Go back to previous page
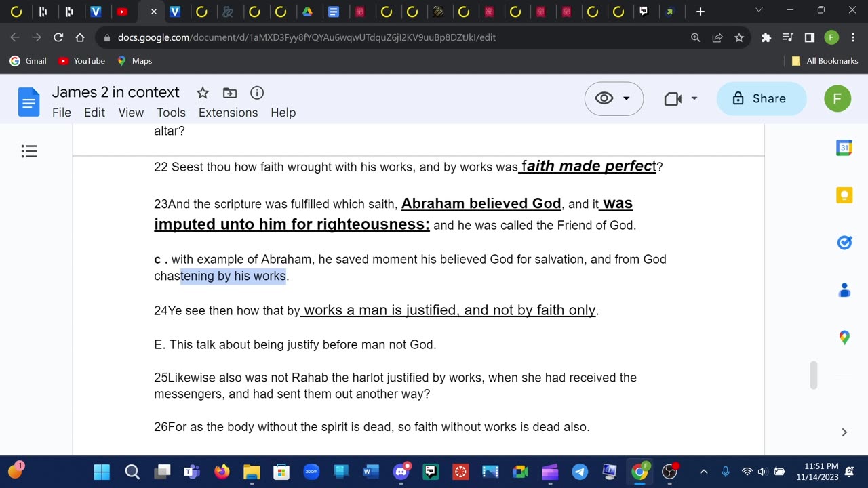This screenshot has height=488, width=868. pos(15,37)
